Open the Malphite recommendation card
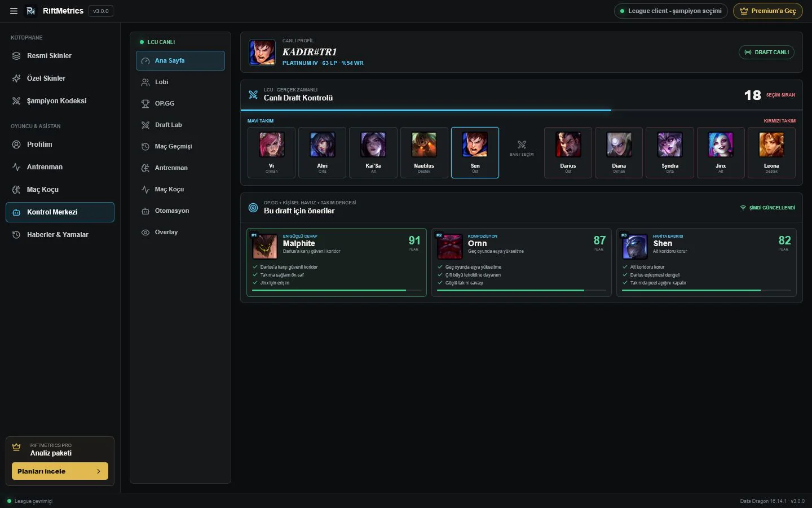812x508 pixels. pos(337,262)
